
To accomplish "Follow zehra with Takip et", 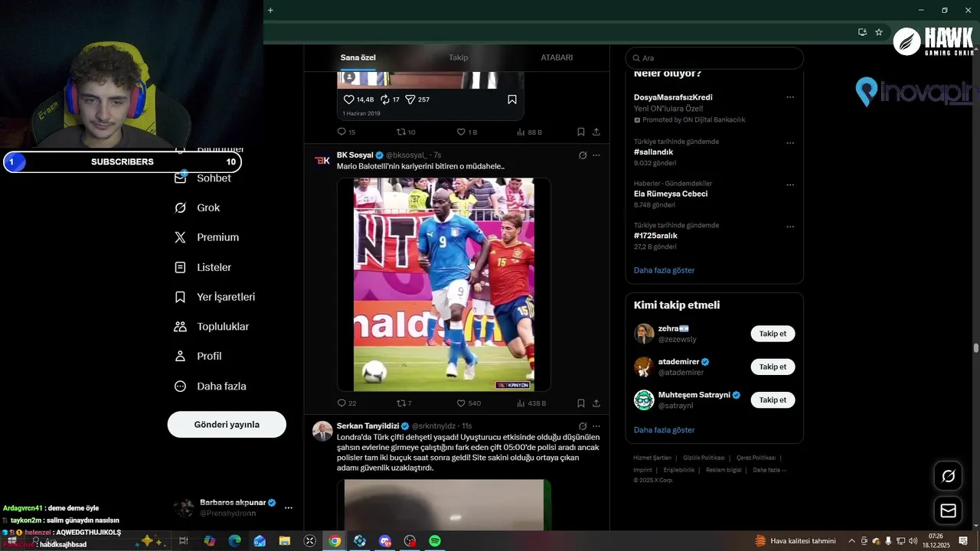I will click(x=773, y=334).
